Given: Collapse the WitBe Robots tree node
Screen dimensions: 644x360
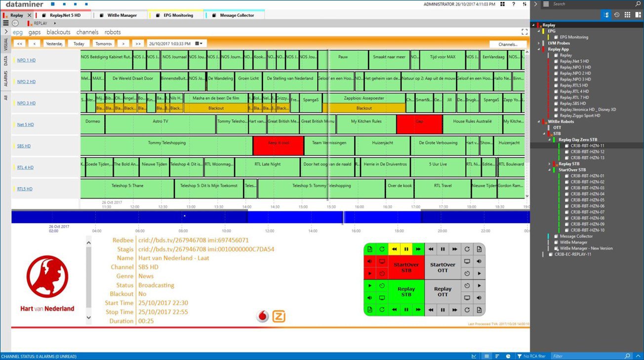Looking at the screenshot, I should 539,121.
